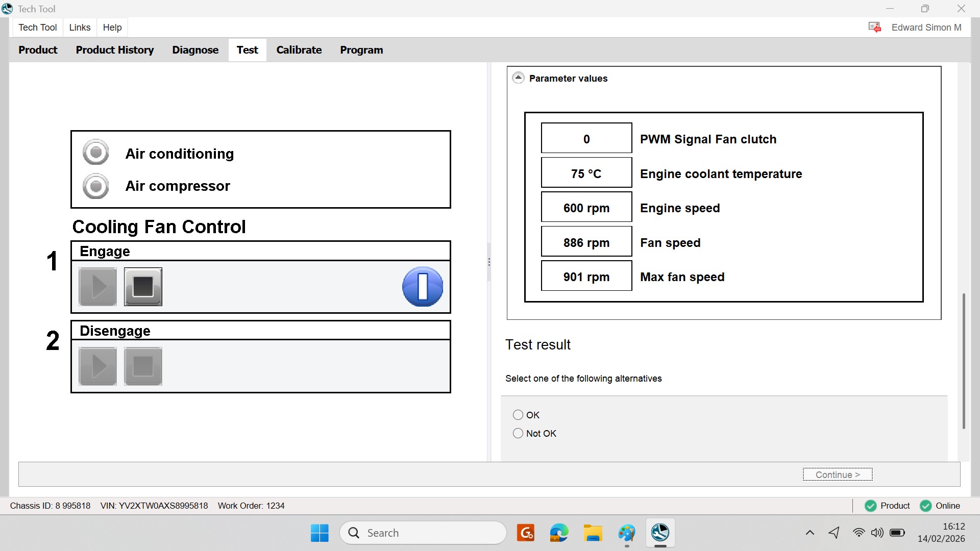Collapse the Parameter values section
The width and height of the screenshot is (980, 551).
(518, 78)
